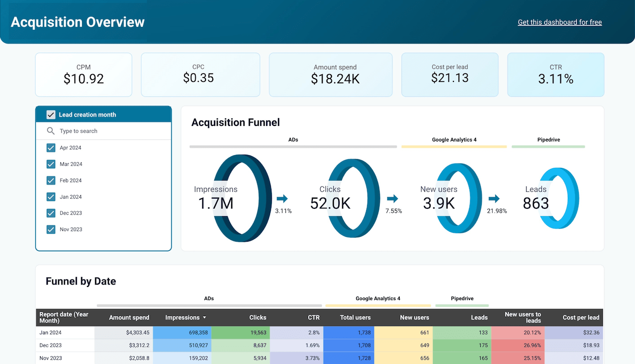Sort table by Amount spend header

129,318
